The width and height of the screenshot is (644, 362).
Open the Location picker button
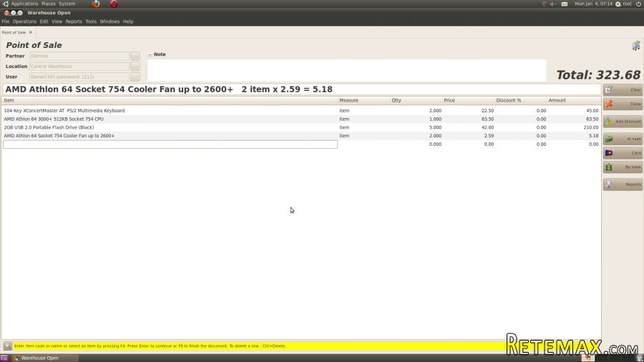pyautogui.click(x=135, y=67)
